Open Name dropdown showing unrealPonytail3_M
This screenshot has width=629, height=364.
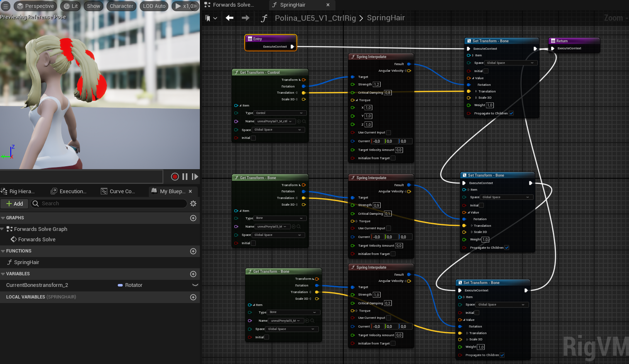tap(272, 227)
